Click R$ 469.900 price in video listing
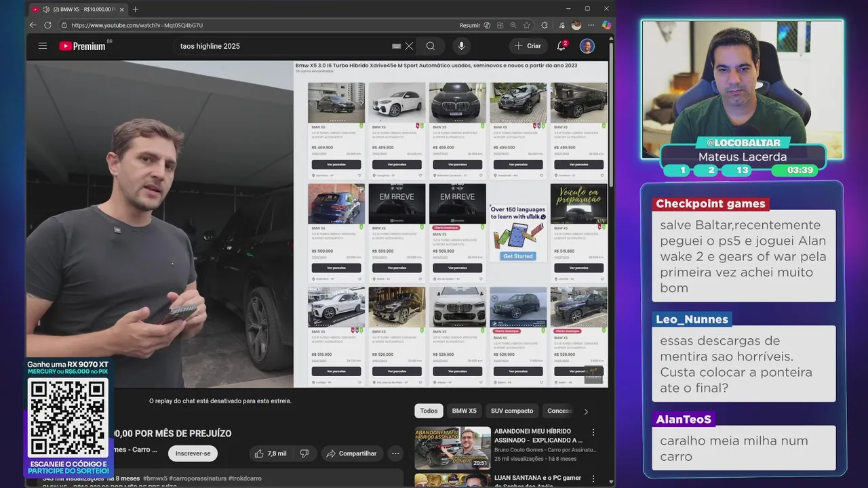868x488 pixels. click(x=322, y=147)
